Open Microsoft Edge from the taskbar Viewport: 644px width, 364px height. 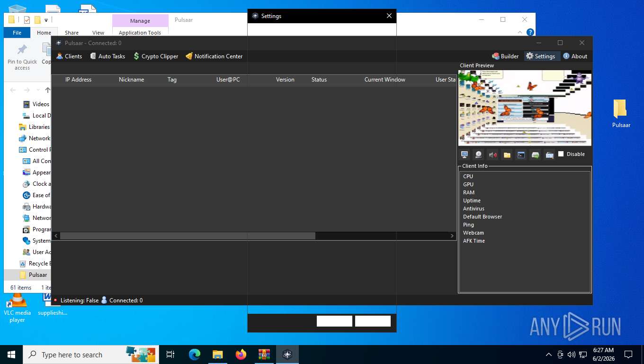[195, 355]
